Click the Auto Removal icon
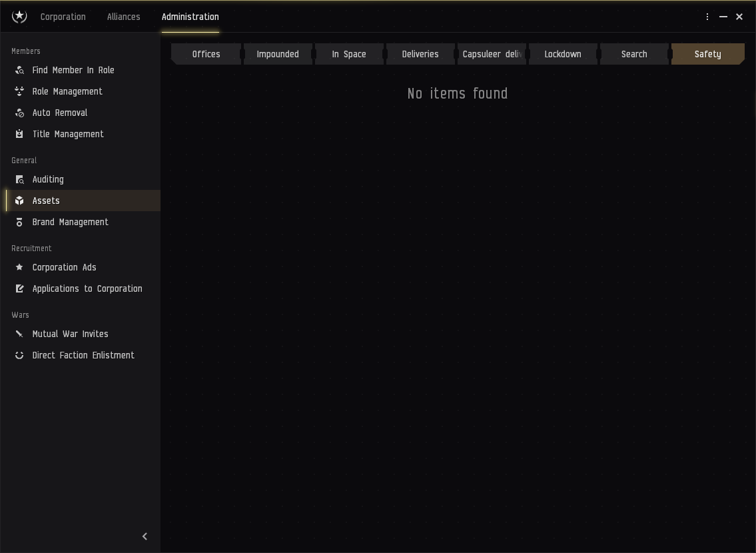 click(19, 113)
